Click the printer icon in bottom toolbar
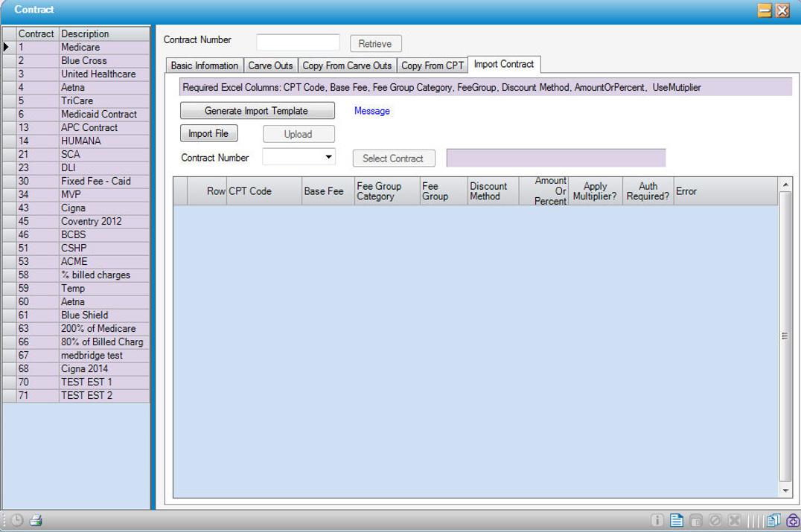The width and height of the screenshot is (801, 532). pos(35,521)
